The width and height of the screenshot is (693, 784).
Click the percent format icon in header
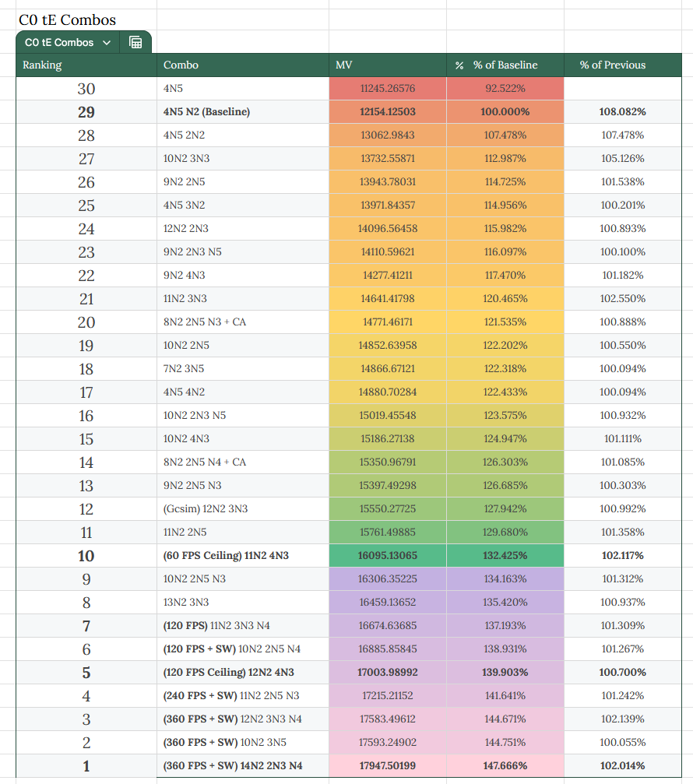click(459, 65)
